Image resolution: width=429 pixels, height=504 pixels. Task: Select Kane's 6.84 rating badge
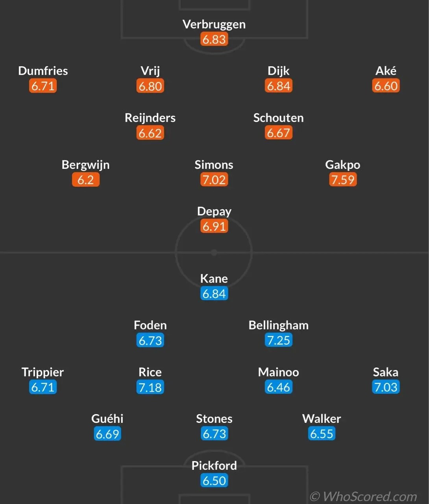(214, 293)
